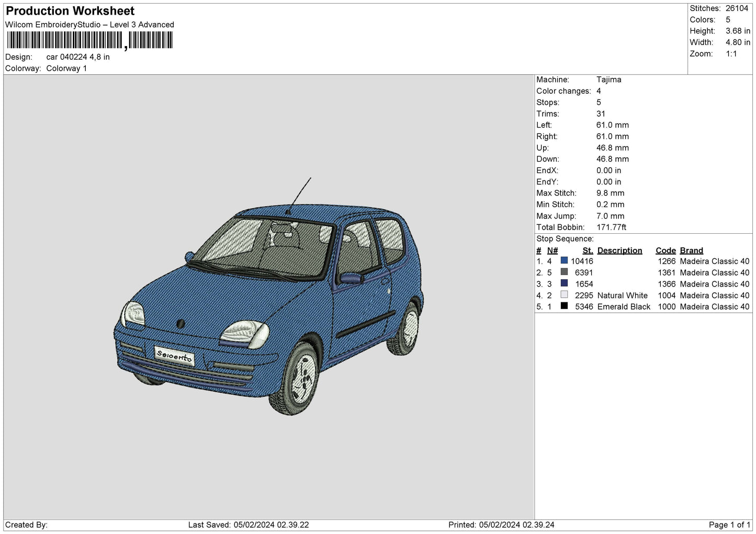Click the Colors value 5

(x=728, y=20)
